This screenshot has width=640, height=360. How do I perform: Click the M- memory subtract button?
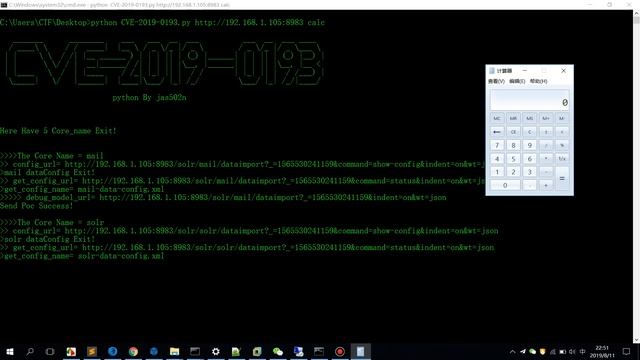(562, 118)
